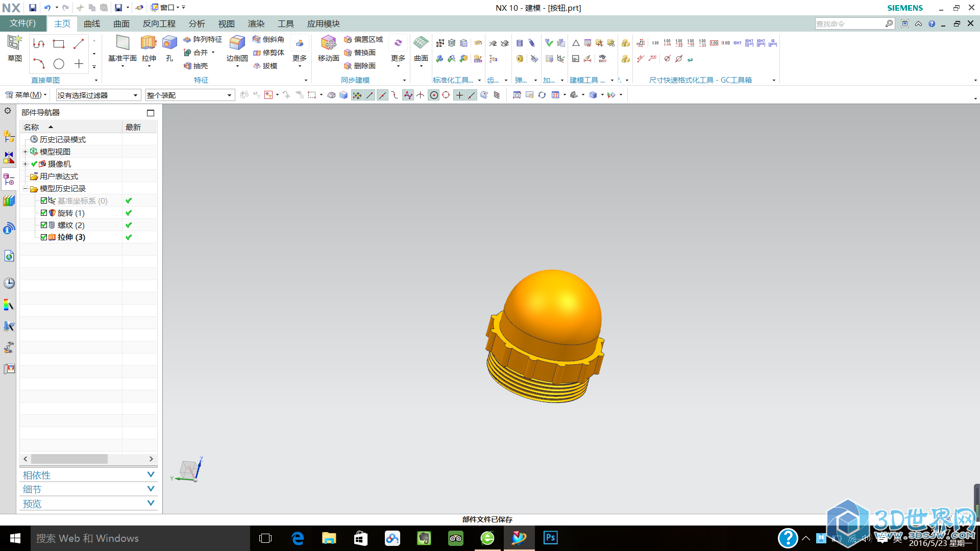Open the history clock sidebar icon
The height and width of the screenshot is (551, 980).
pyautogui.click(x=9, y=283)
